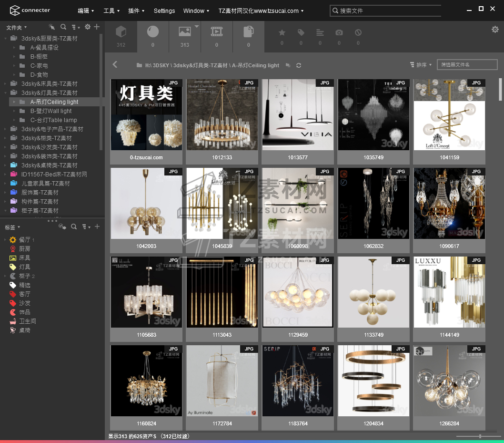
Task: Expand the A-餐具摆设 folder
Action: coord(14,48)
